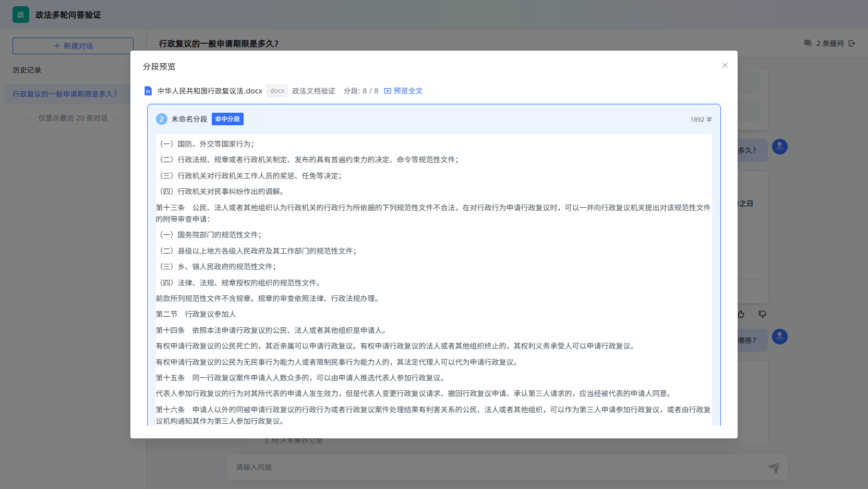Click 新建对话 button

[x=73, y=46]
